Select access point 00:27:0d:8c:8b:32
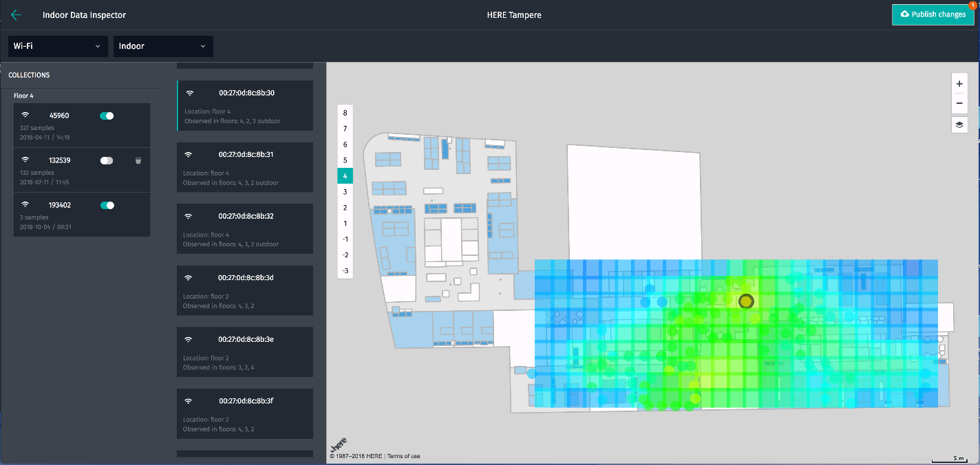 (x=245, y=229)
